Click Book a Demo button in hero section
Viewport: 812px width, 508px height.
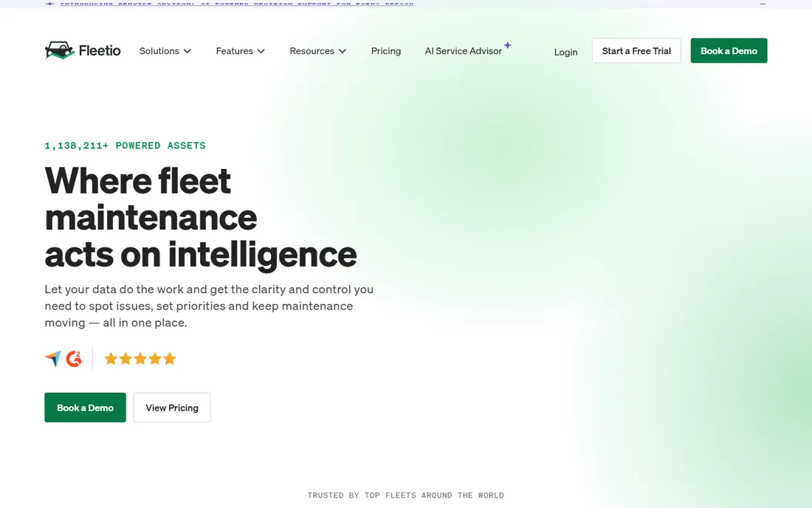click(85, 408)
